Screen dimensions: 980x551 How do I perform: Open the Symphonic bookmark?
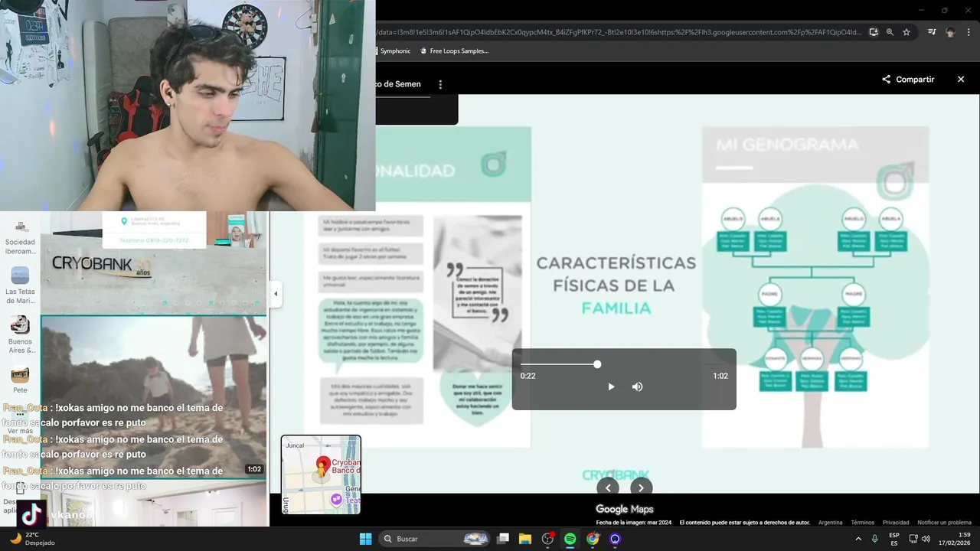tap(395, 51)
